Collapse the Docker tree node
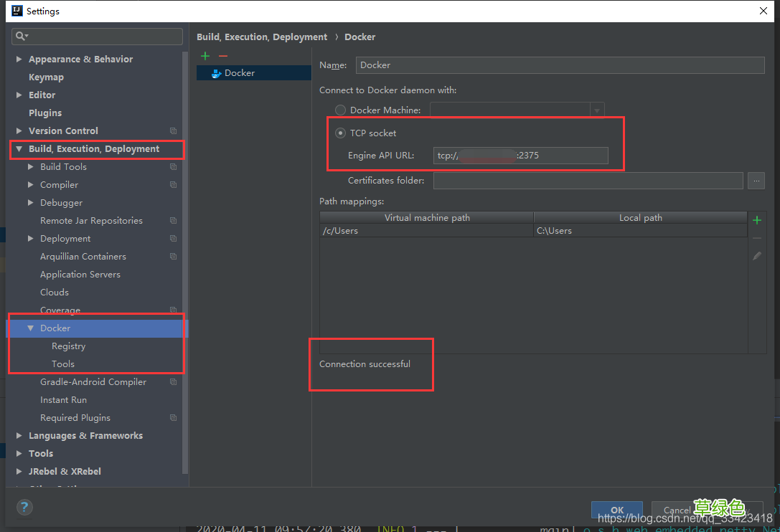Image resolution: width=780 pixels, height=532 pixels. [30, 328]
